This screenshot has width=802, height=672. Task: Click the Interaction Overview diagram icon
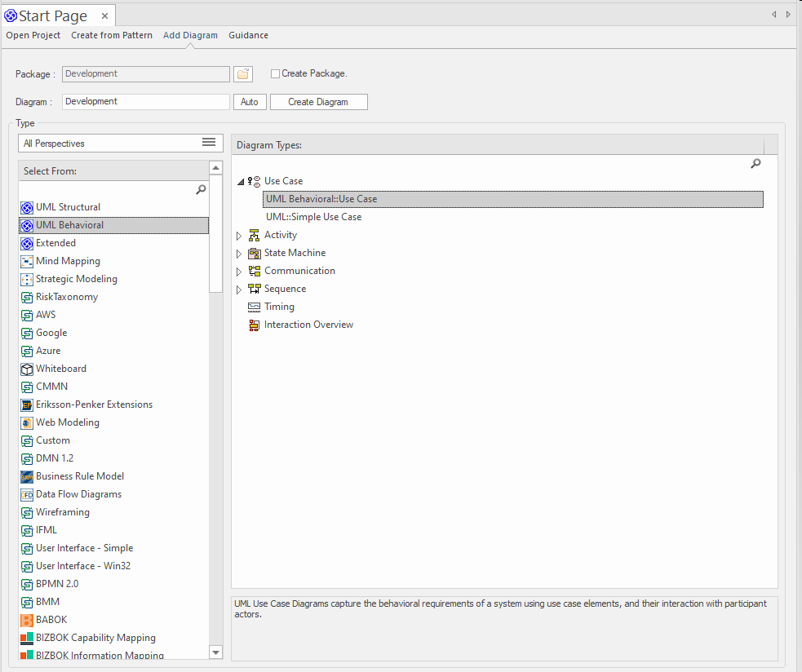(254, 325)
